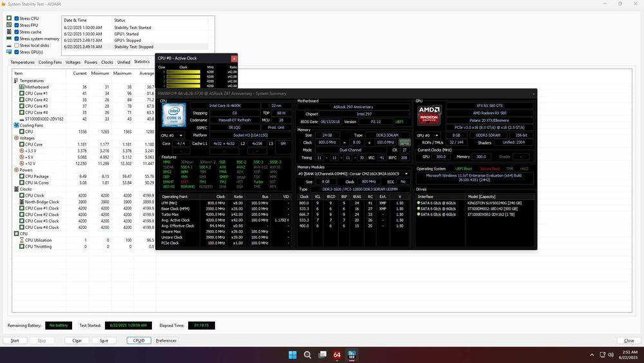Uncheck the Stress GPU(s) checkbox
This screenshot has height=363, width=644.
tap(17, 52)
